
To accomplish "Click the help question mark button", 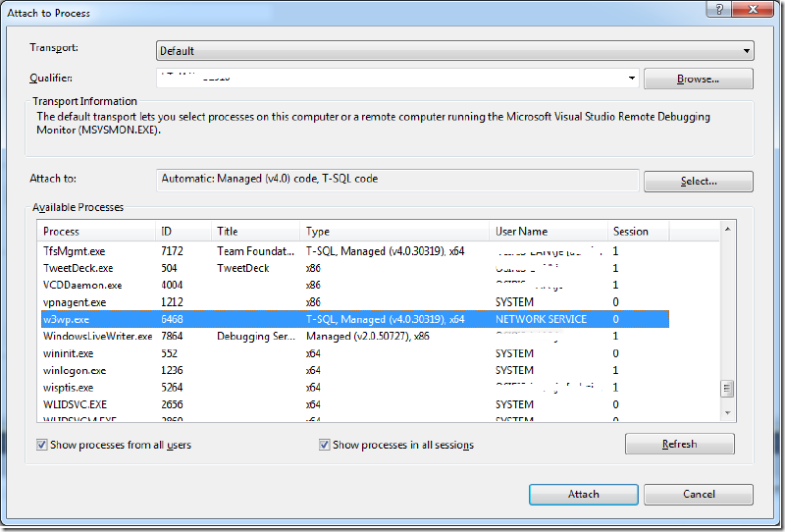I will 719,9.
